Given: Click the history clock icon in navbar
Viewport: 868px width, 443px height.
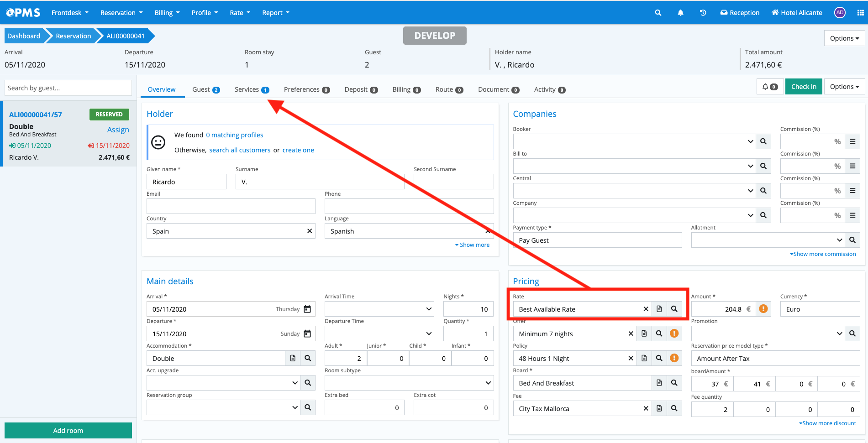Looking at the screenshot, I should coord(703,13).
